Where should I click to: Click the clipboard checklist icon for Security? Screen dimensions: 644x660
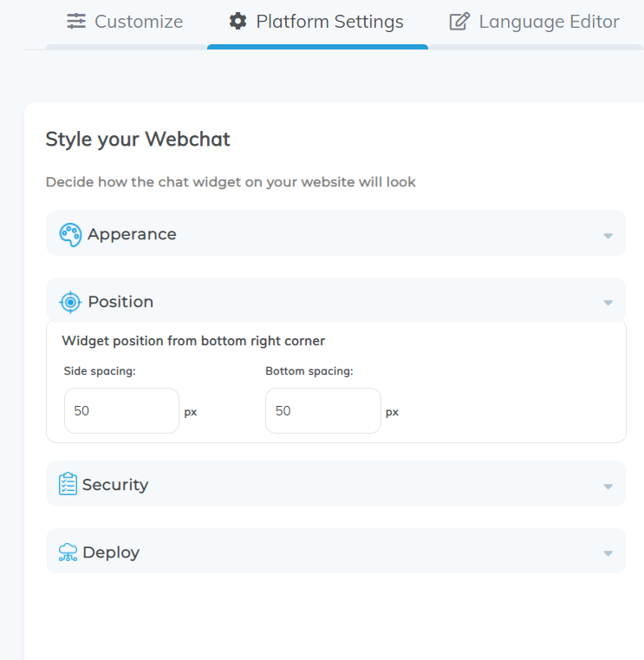68,484
